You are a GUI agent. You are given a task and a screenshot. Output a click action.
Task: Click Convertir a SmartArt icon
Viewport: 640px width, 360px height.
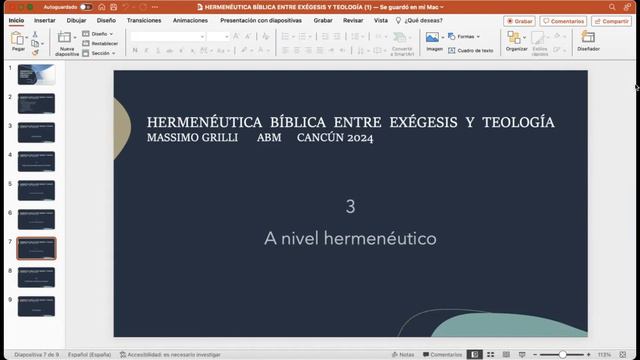point(400,38)
